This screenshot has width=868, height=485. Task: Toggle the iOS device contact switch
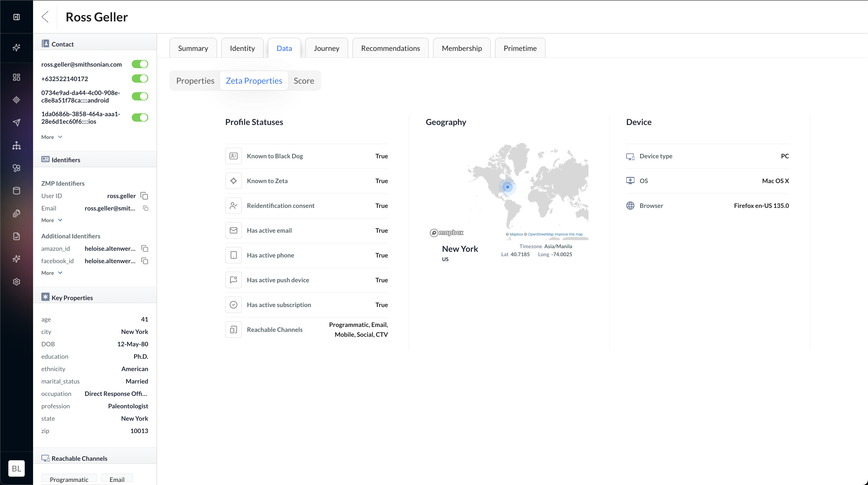point(140,118)
